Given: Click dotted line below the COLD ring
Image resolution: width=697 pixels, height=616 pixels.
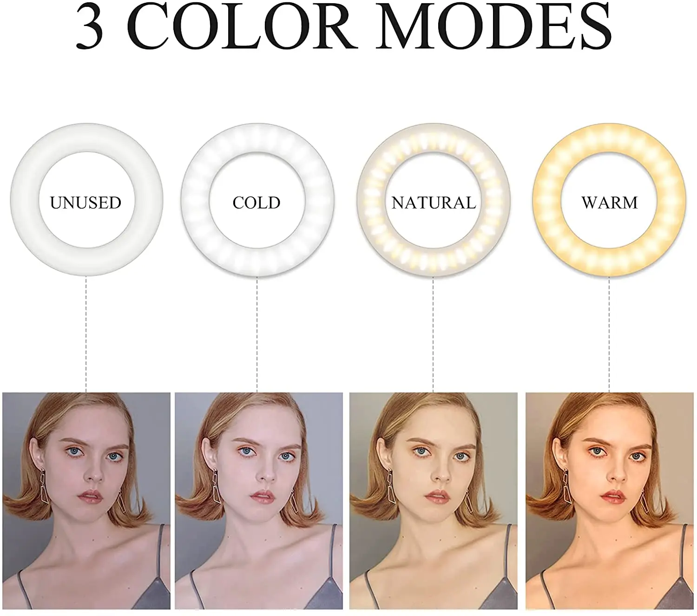Looking at the screenshot, I should point(257,335).
